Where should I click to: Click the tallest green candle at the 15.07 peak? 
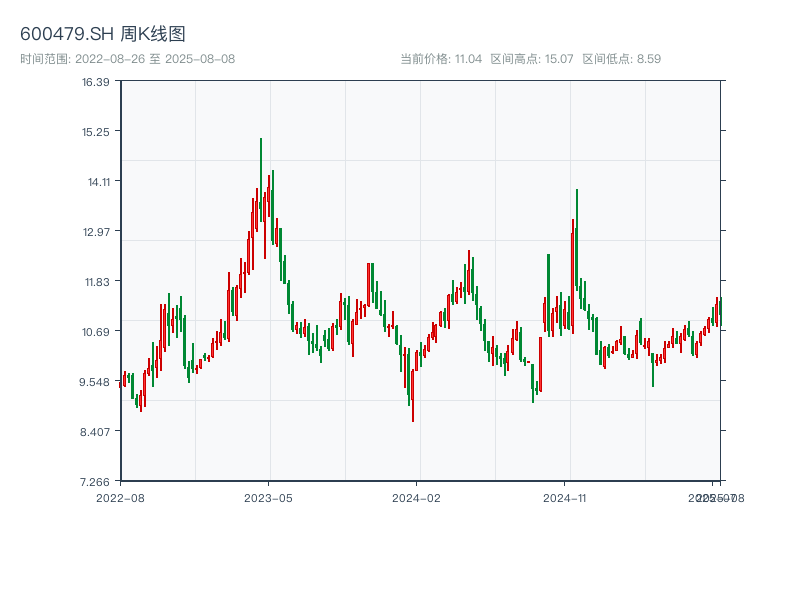pyautogui.click(x=261, y=180)
